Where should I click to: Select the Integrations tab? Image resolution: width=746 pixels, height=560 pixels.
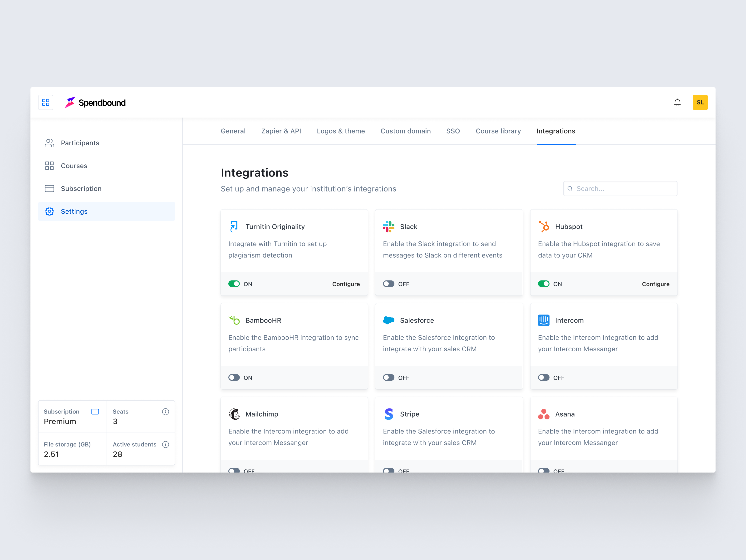556,131
